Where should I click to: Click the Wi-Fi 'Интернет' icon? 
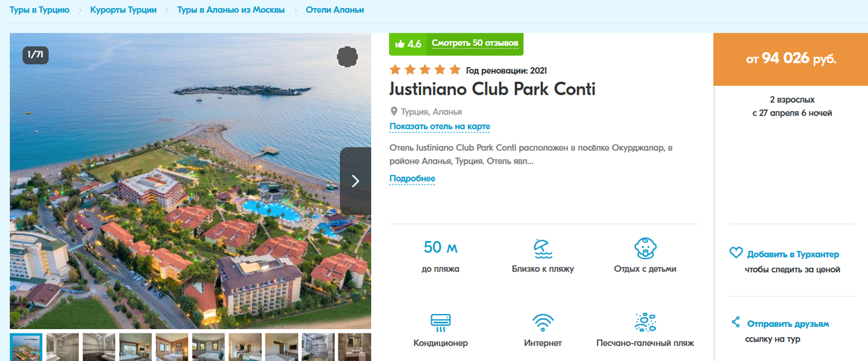point(542,321)
